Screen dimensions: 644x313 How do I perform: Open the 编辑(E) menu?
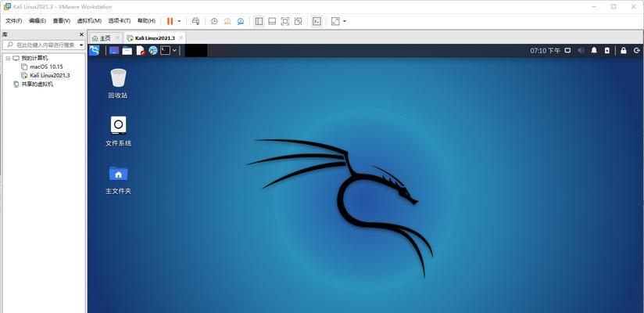point(38,21)
